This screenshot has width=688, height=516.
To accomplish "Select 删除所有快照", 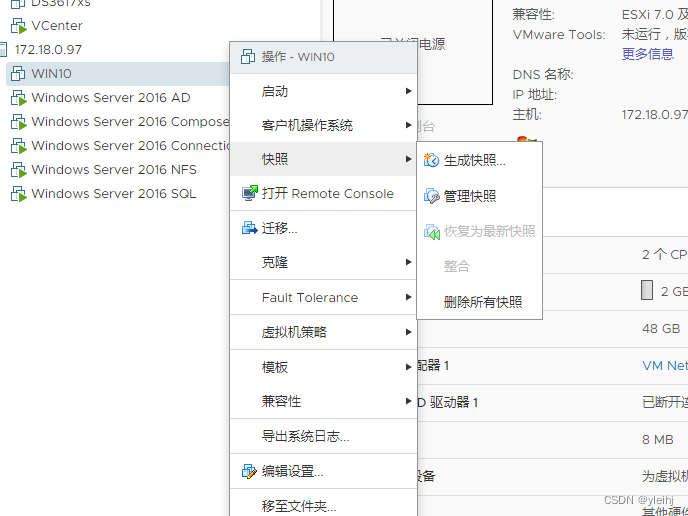I will click(x=480, y=302).
